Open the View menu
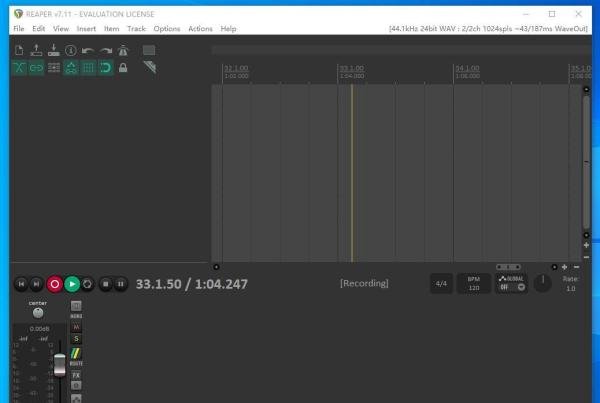 (x=61, y=29)
